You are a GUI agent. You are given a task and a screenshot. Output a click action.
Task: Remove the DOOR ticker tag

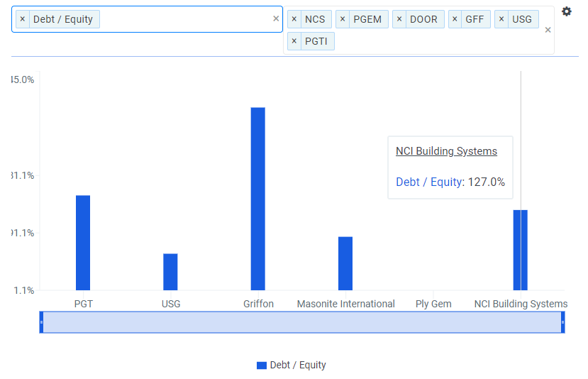click(x=399, y=19)
